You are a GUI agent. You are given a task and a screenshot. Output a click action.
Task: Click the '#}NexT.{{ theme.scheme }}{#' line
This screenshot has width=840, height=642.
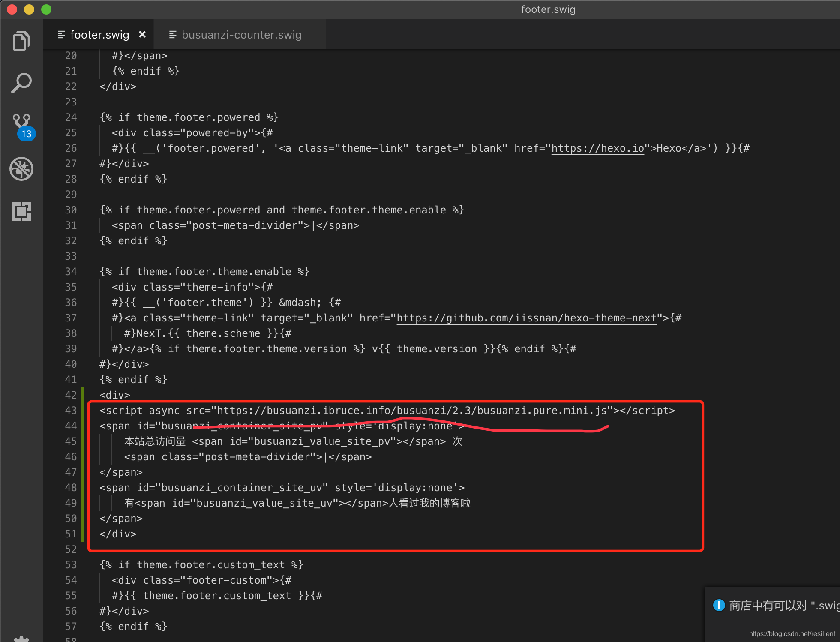click(x=208, y=333)
